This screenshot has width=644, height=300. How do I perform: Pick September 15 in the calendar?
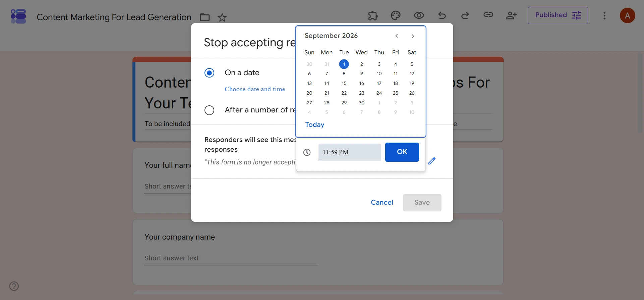(344, 83)
